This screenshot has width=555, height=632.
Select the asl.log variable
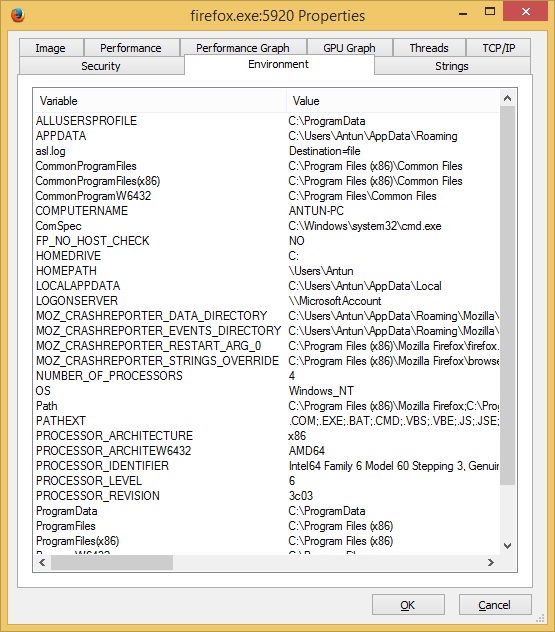click(266, 151)
